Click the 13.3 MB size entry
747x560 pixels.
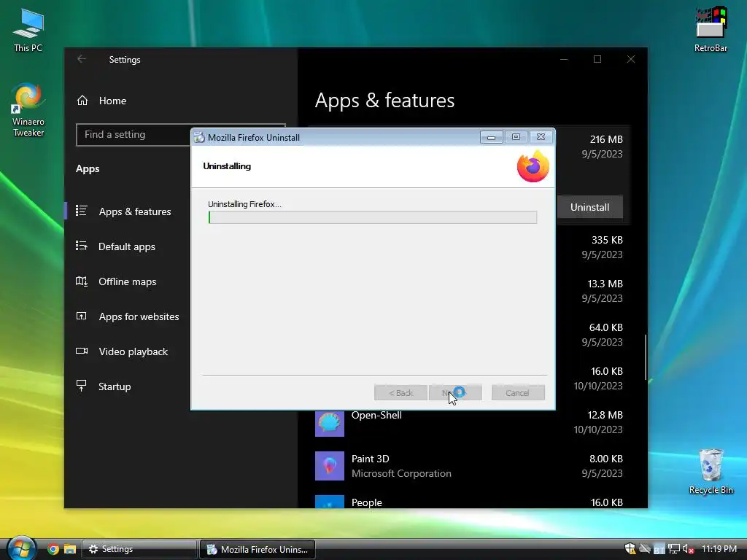[605, 284]
